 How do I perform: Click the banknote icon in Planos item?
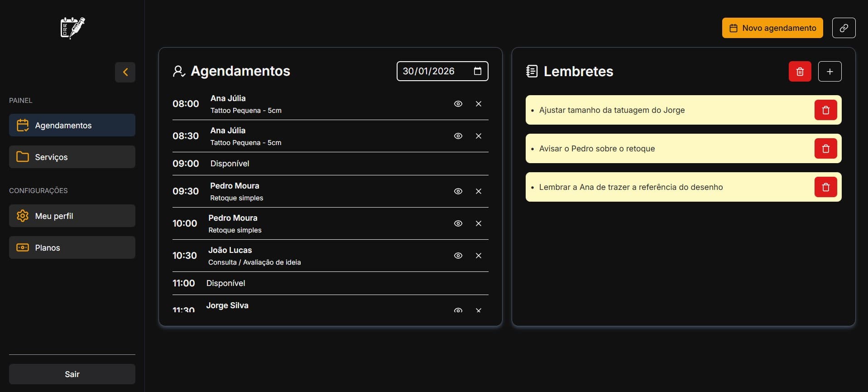[23, 247]
